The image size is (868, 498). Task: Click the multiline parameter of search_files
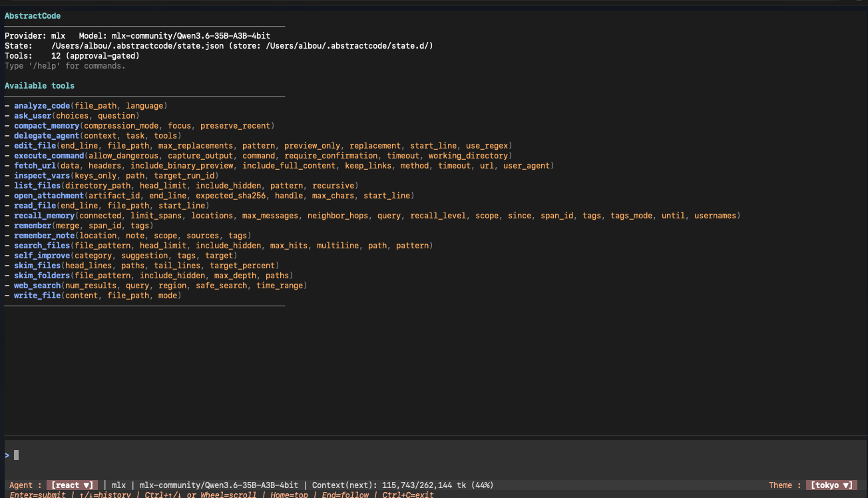click(x=337, y=246)
